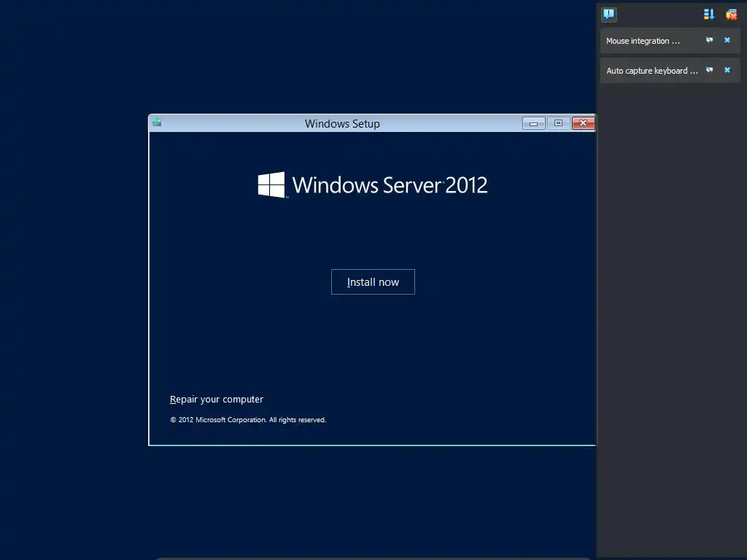Screen dimensions: 747x560
Task: Toggle the VirtualBox notification center icon
Action: click(609, 15)
